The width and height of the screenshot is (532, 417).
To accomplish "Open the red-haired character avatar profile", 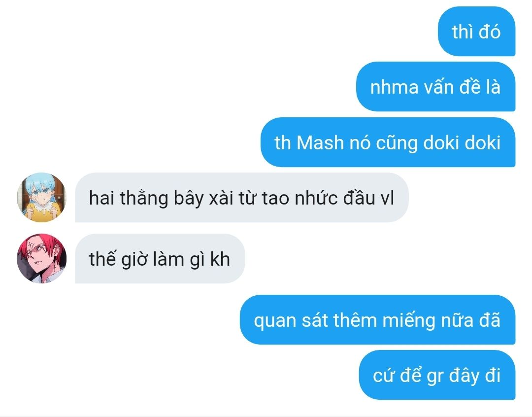I will tap(41, 258).
